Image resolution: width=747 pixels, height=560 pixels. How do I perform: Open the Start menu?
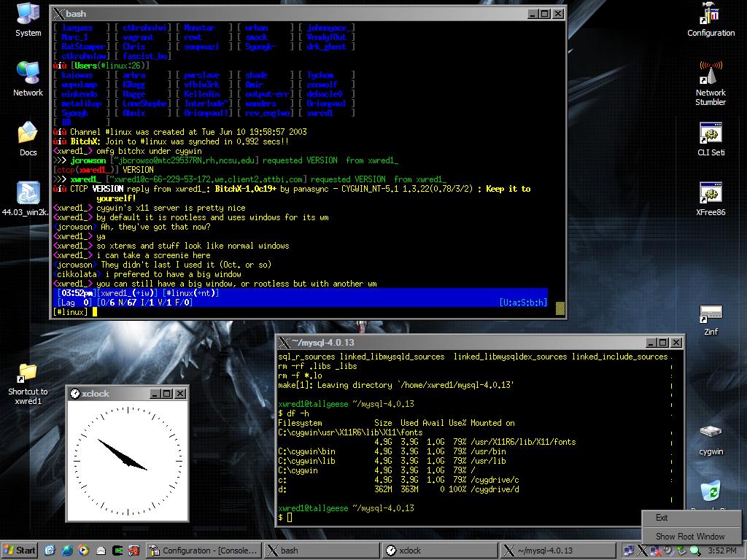point(20,551)
